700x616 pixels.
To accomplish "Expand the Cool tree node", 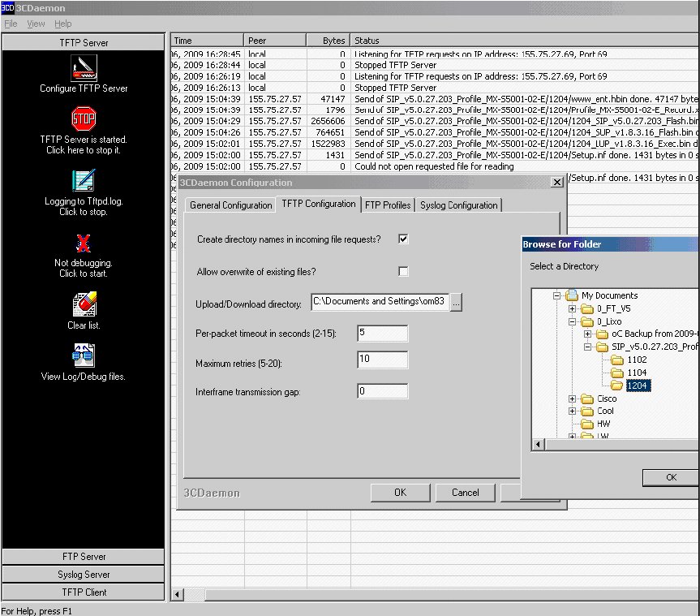I will click(x=572, y=411).
